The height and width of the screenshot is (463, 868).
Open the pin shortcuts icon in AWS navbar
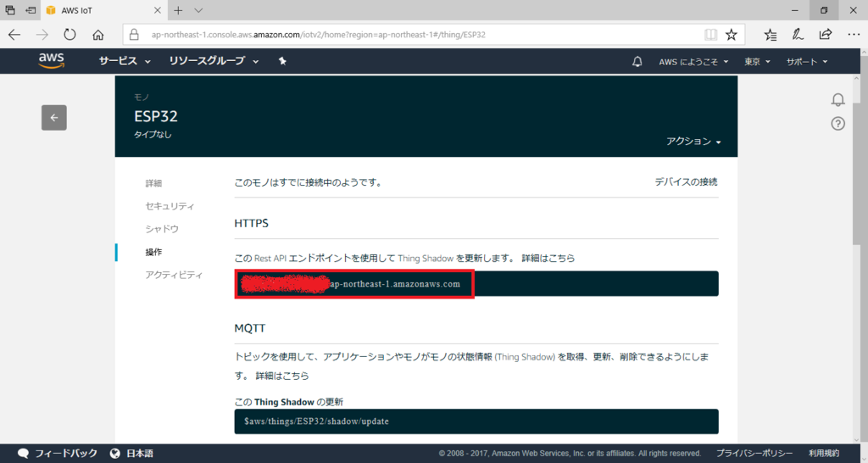click(282, 61)
